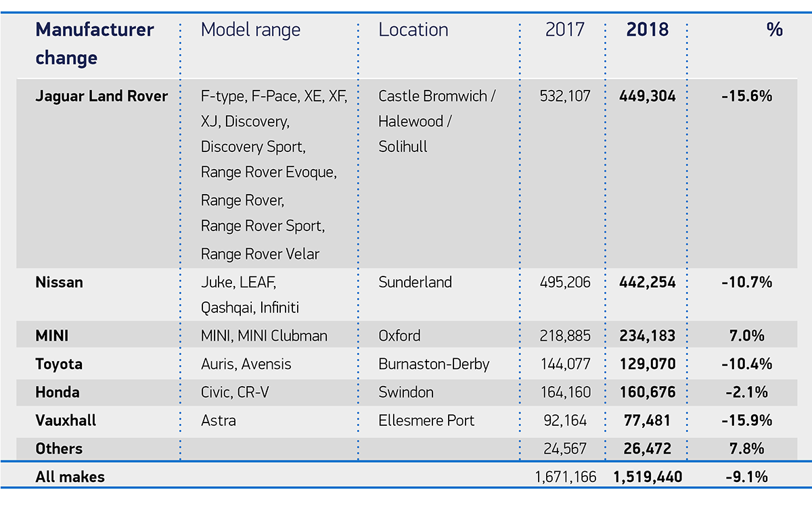
Task: Click Honda 2017 value 164,160
Action: click(565, 392)
